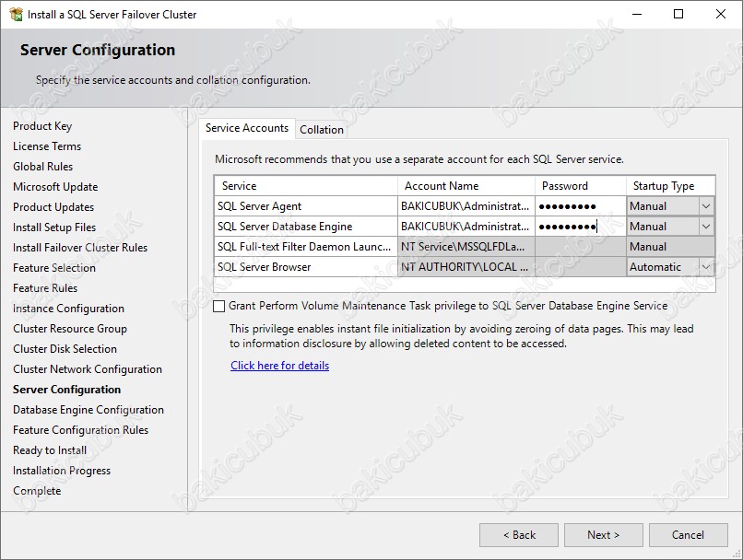Click the Cluster Resource Group step
The image size is (743, 560).
click(70, 329)
